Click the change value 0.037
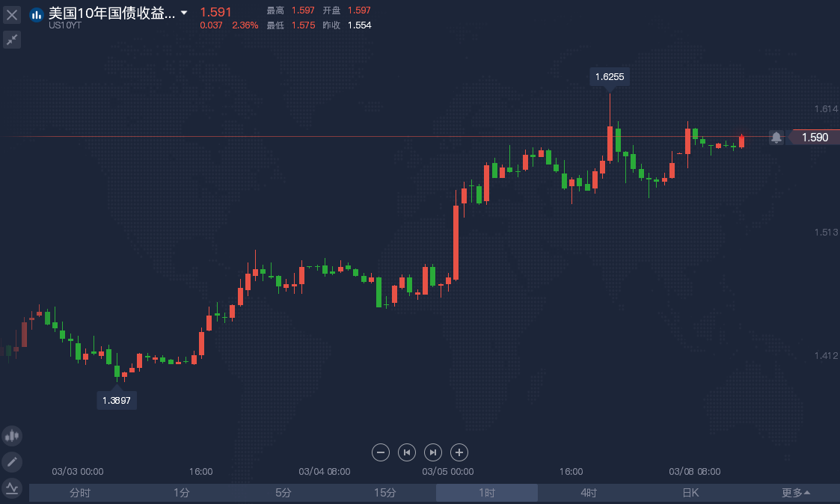 click(211, 25)
